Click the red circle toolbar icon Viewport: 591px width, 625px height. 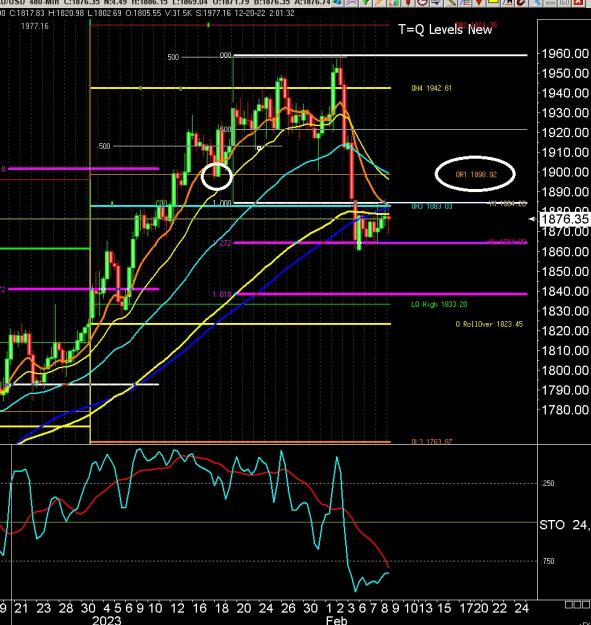(422, 3)
